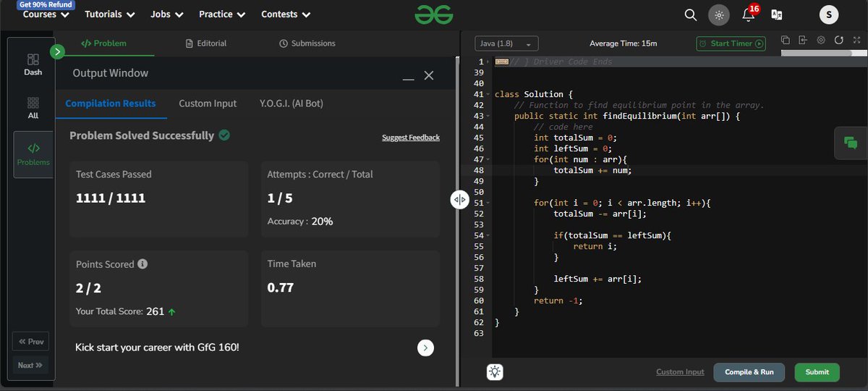Open the chat bubble side button
Screen dimensions: 868x391
(x=851, y=143)
